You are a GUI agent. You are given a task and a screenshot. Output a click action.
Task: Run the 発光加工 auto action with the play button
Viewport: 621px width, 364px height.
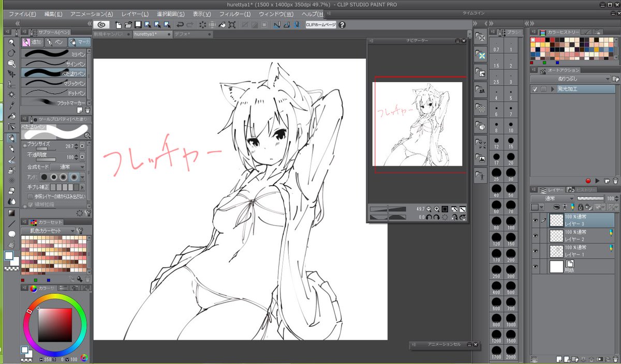(597, 180)
